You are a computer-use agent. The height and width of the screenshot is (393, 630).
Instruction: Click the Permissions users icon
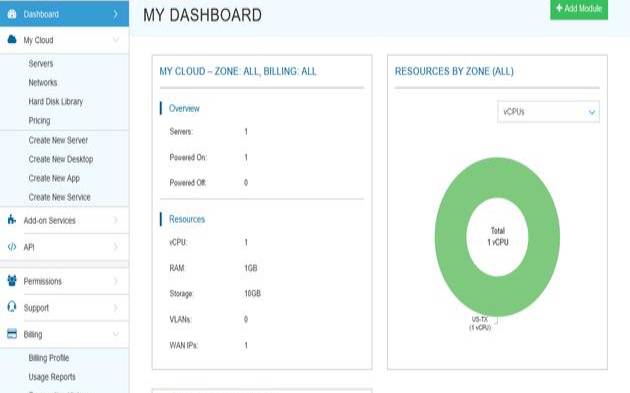click(x=12, y=280)
